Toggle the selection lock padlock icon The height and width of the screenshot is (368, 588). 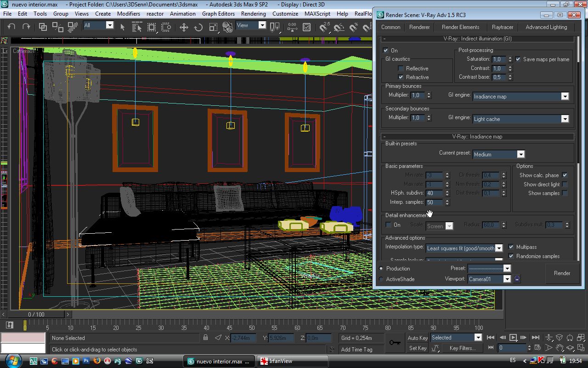(206, 338)
